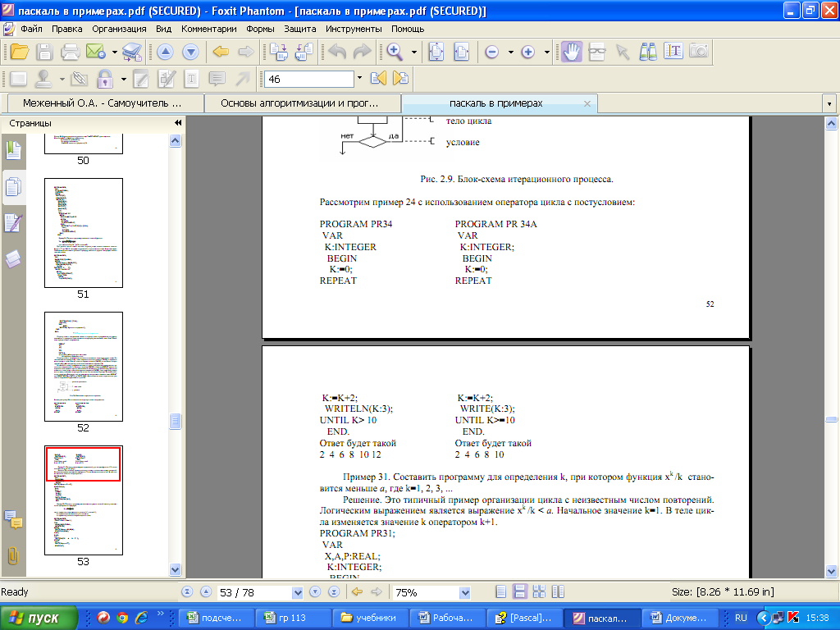Click the glasses reading-mode icon
The width and height of the screenshot is (840, 630).
(597, 52)
